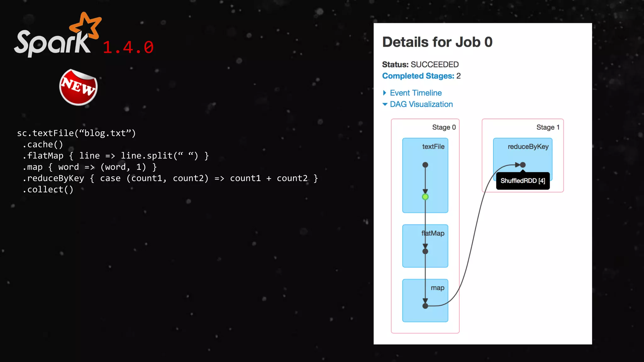The image size is (644, 362).
Task: Click the DAG Visualization link
Action: tap(421, 104)
